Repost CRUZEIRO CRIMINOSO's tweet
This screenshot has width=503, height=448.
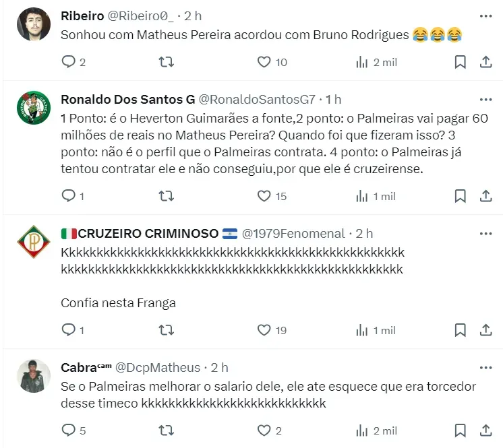click(166, 330)
